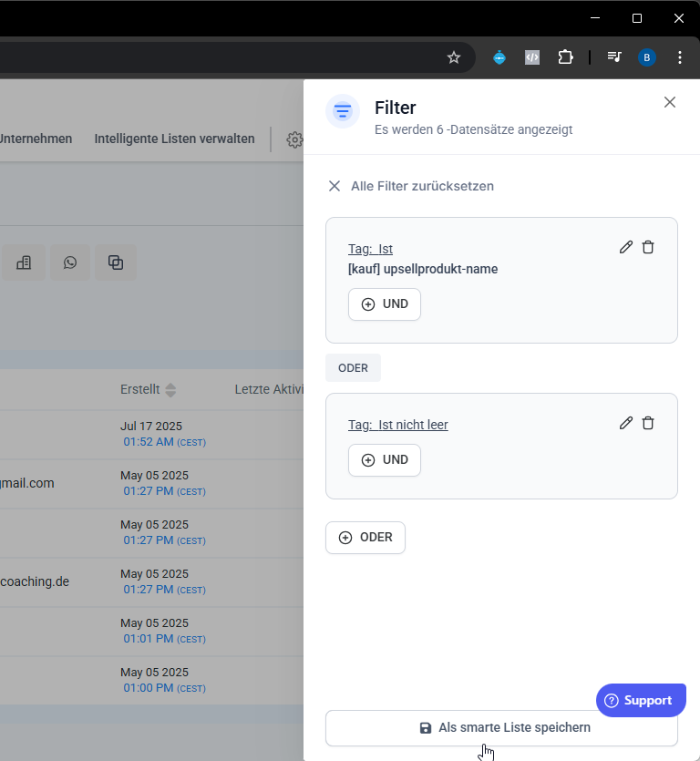The image size is (700, 761).
Task: Open the Unternehmen tab
Action: pyautogui.click(x=36, y=139)
